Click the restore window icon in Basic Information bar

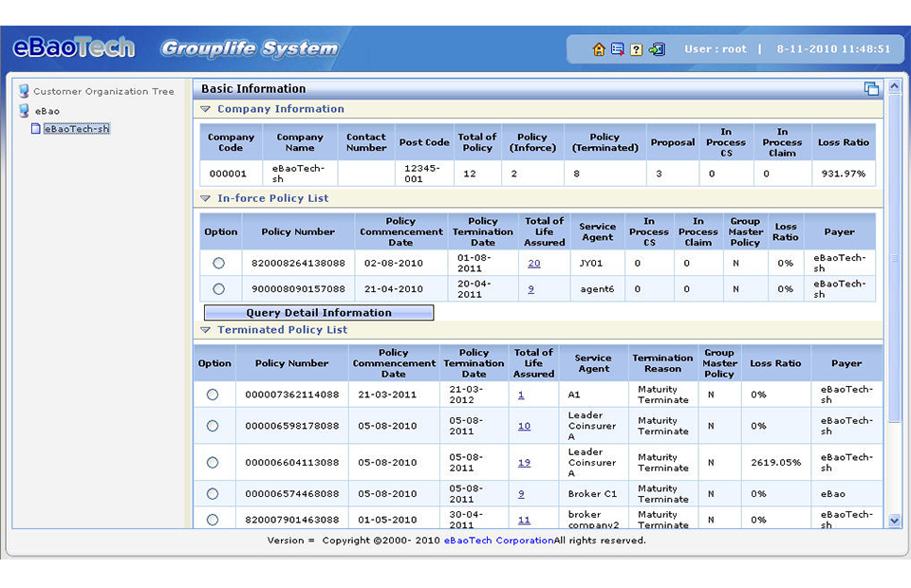[x=871, y=88]
